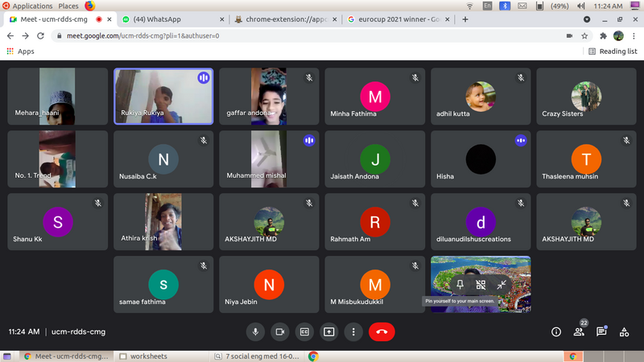Click Minha Fathima participant tile
The height and width of the screenshot is (362, 644).
point(375,96)
